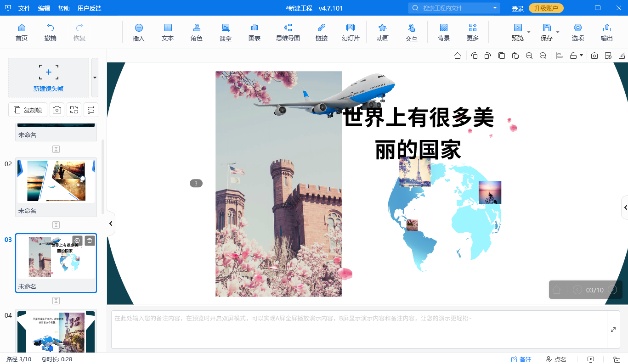Click the align objects icon
This screenshot has width=628, height=364.
pyautogui.click(x=560, y=56)
